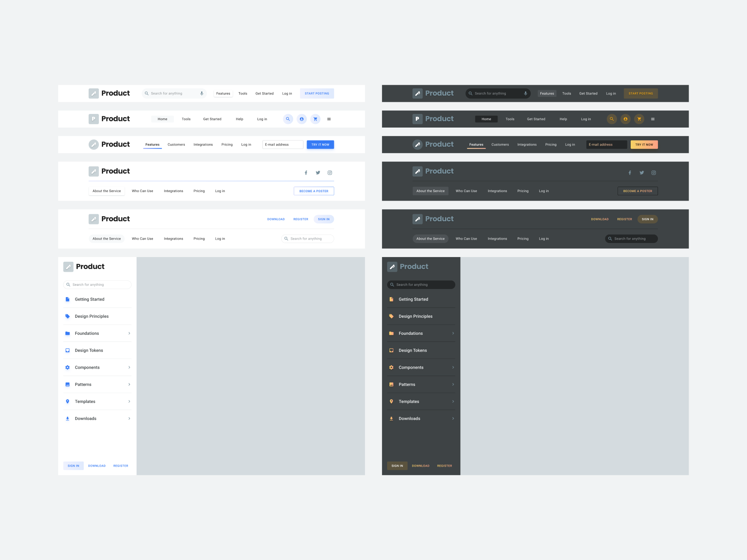The width and height of the screenshot is (747, 560).
Task: Click the orange TRY IT NOW button
Action: click(644, 145)
